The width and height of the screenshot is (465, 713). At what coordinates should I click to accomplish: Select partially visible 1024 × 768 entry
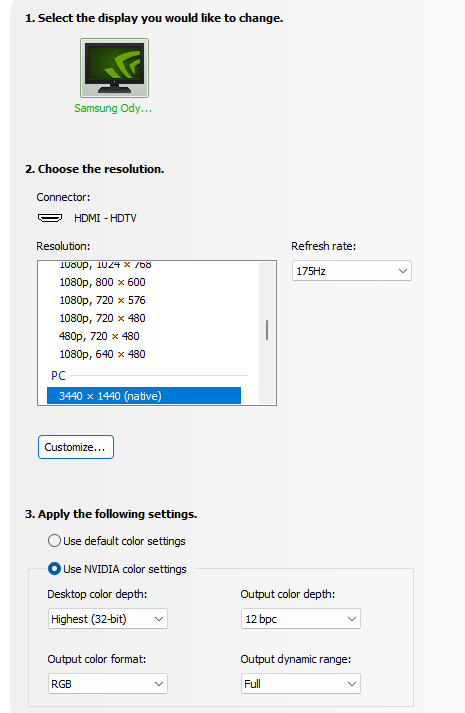(x=105, y=266)
